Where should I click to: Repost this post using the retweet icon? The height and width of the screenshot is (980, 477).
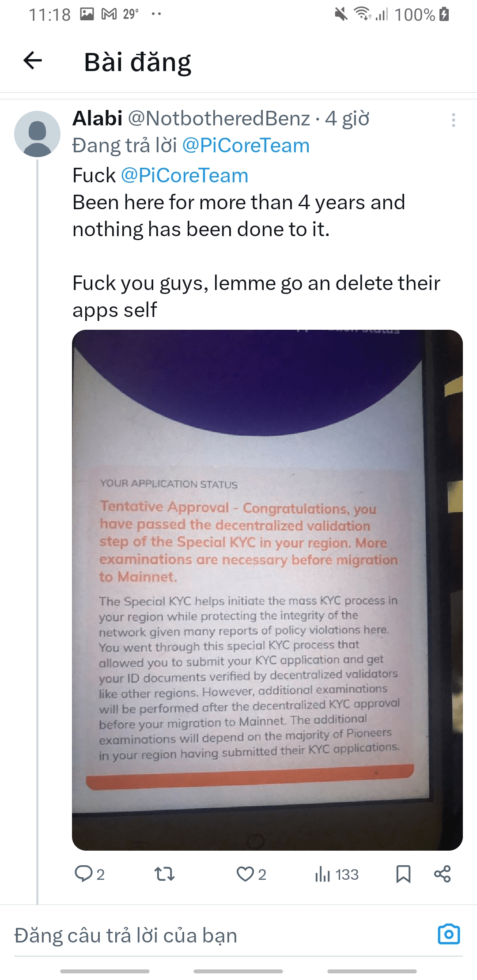click(164, 874)
